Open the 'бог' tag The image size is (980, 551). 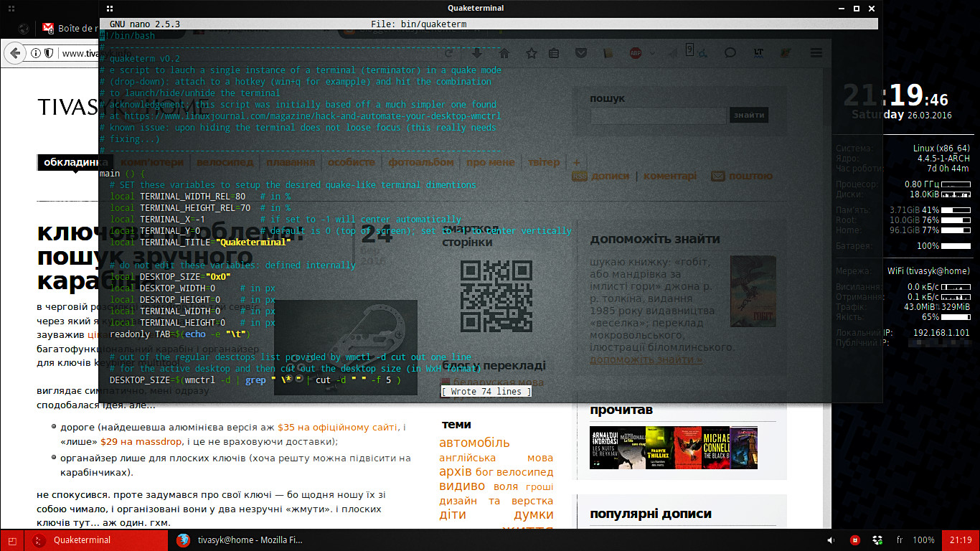pyautogui.click(x=484, y=472)
